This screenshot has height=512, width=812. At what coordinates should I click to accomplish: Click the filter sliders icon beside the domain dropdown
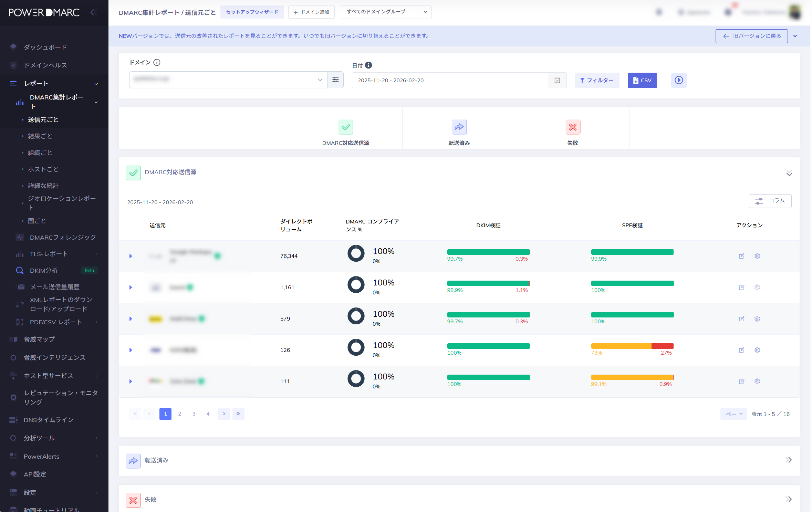point(335,80)
